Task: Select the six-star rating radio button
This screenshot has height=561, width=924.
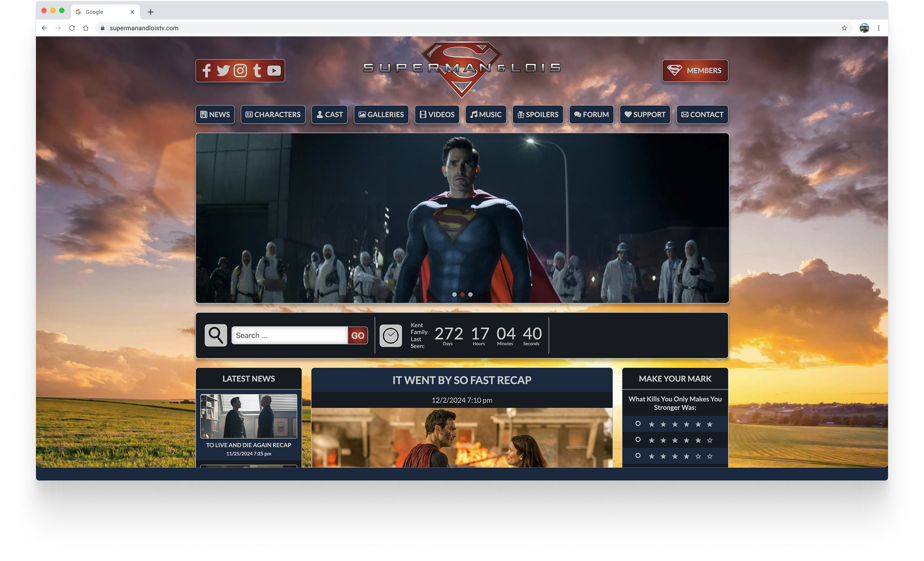Action: (638, 424)
